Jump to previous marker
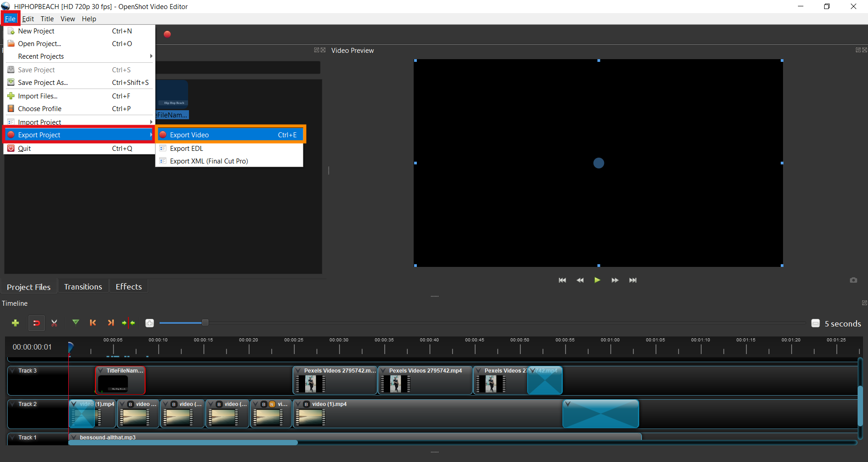 point(93,322)
